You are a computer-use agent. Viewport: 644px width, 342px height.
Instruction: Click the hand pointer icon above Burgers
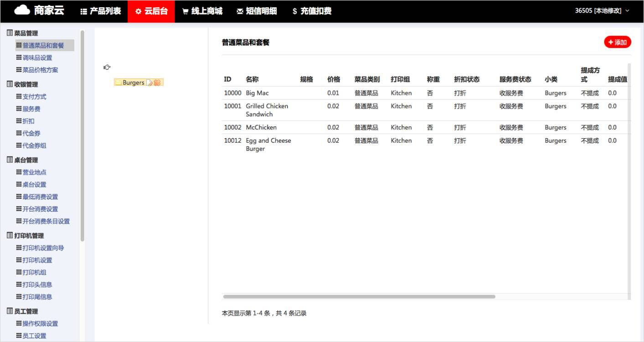(x=107, y=67)
